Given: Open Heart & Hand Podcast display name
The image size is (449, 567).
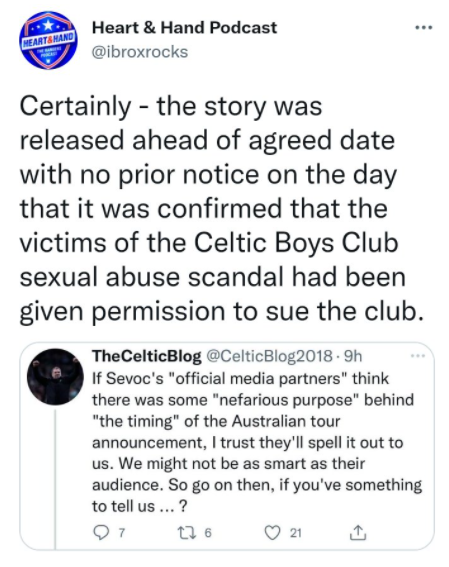Looking at the screenshot, I should [x=184, y=28].
